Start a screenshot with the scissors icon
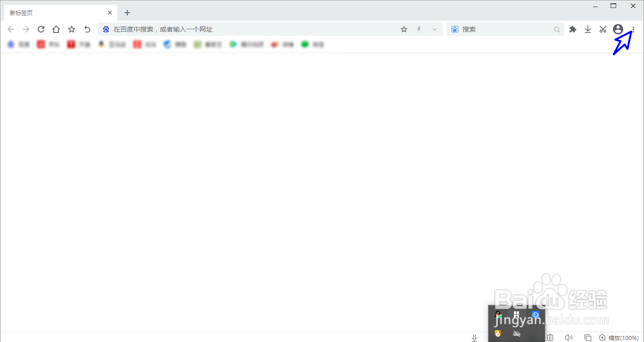Screen dimensions: 644x342 tap(603, 29)
